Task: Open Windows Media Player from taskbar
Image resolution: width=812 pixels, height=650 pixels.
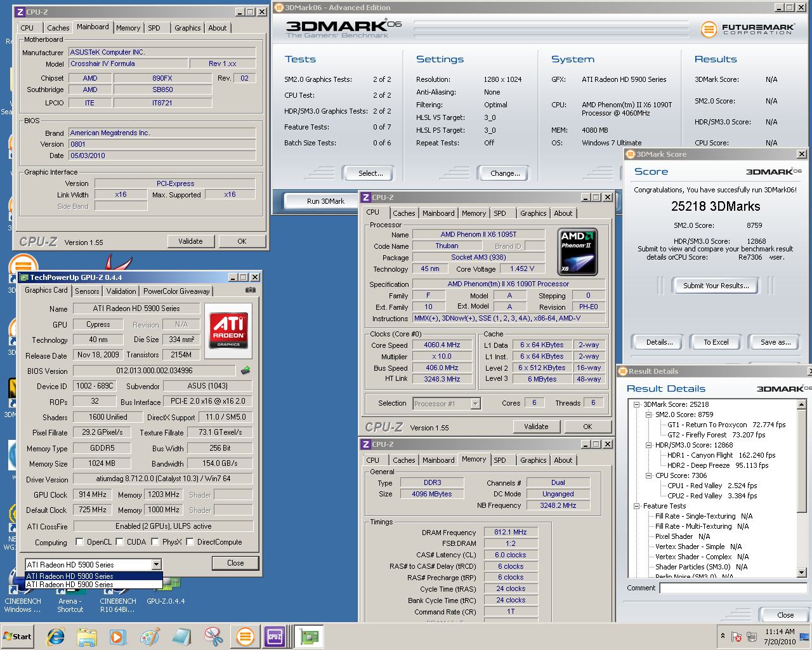Action: 118,637
